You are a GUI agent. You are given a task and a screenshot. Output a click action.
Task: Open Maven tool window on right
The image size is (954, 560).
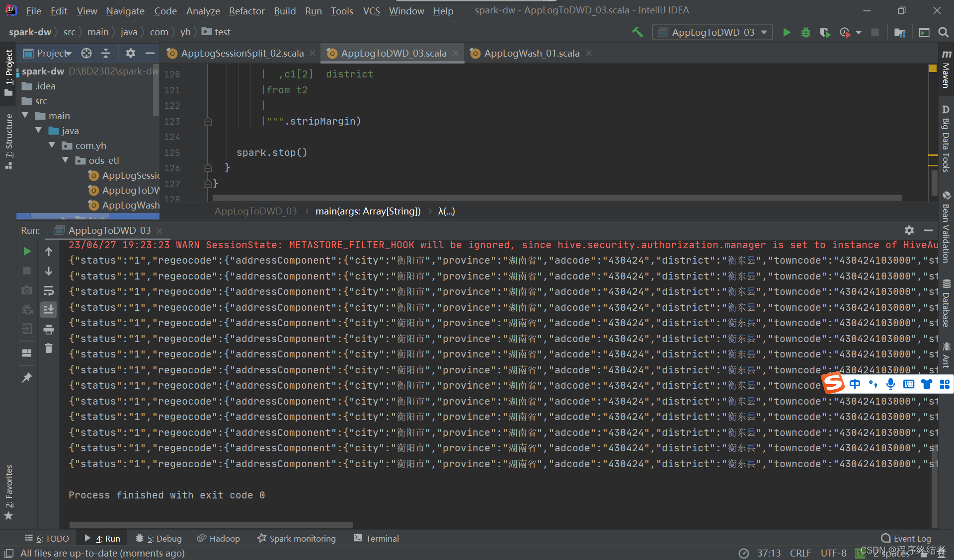coord(946,70)
